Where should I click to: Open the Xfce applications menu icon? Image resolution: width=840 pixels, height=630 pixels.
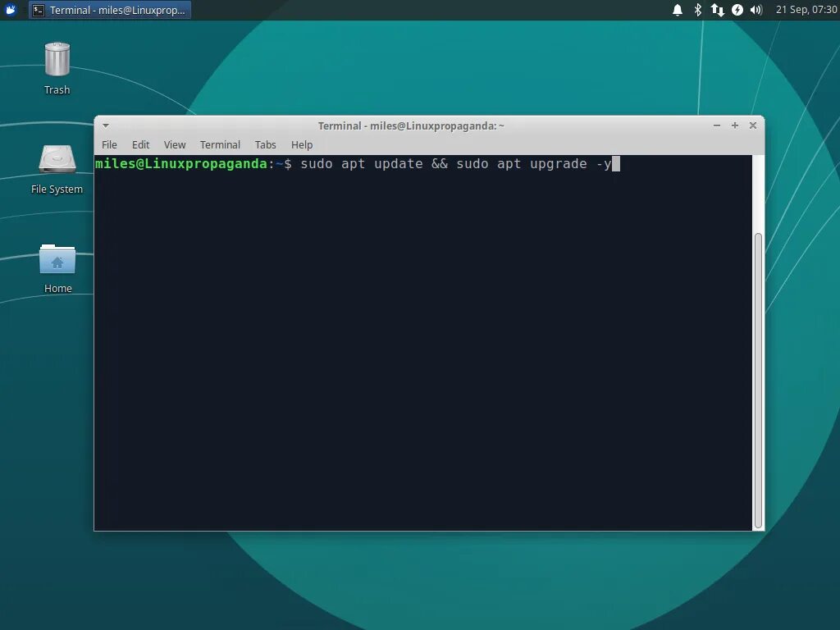click(11, 10)
